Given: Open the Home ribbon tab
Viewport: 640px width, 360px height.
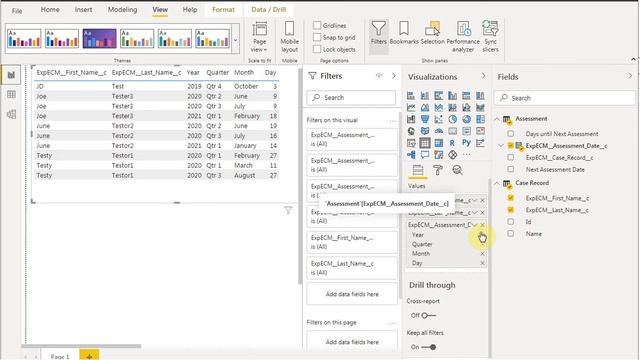Looking at the screenshot, I should click(x=50, y=10).
